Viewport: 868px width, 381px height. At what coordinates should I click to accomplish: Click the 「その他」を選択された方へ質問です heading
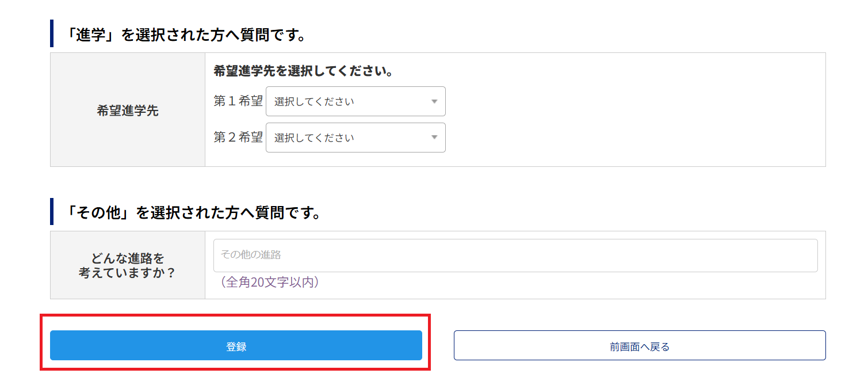click(193, 212)
